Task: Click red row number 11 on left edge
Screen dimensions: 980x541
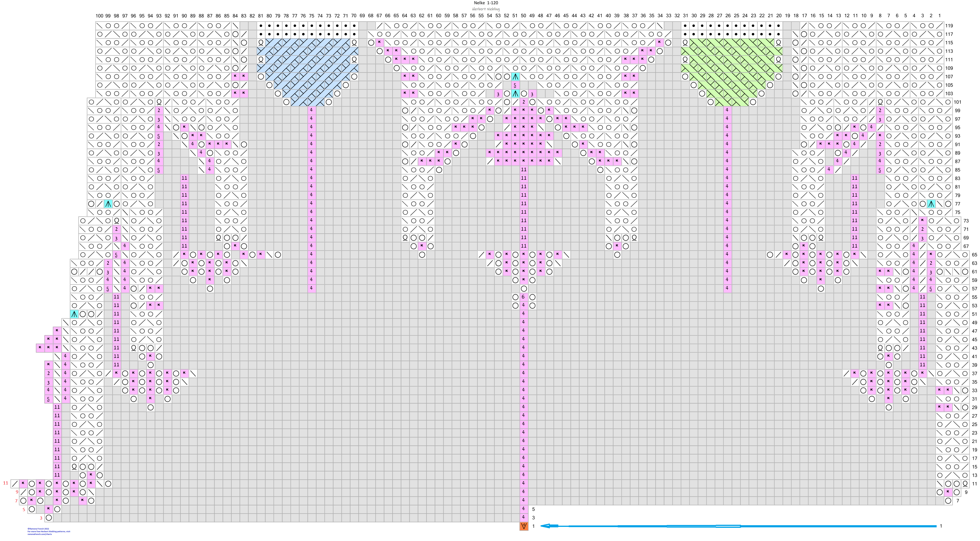Action: click(5, 483)
